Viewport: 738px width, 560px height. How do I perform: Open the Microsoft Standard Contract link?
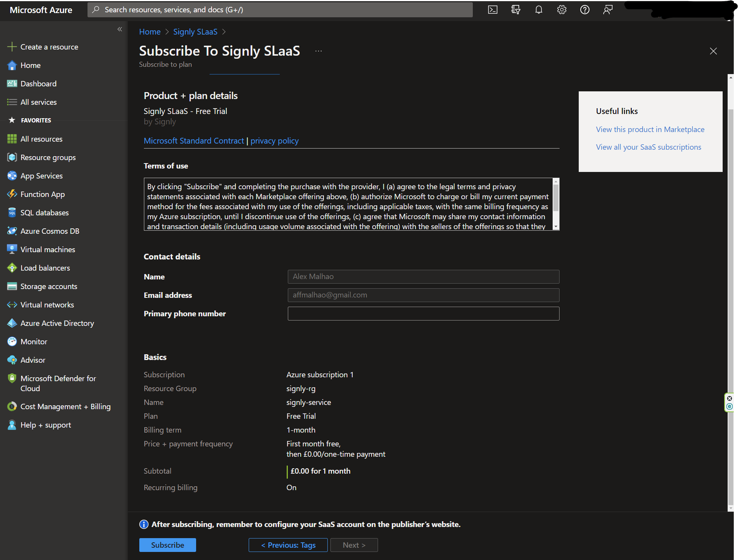click(194, 141)
